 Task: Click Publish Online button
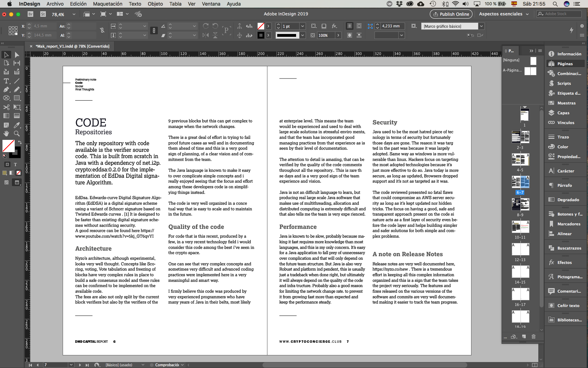tap(451, 14)
